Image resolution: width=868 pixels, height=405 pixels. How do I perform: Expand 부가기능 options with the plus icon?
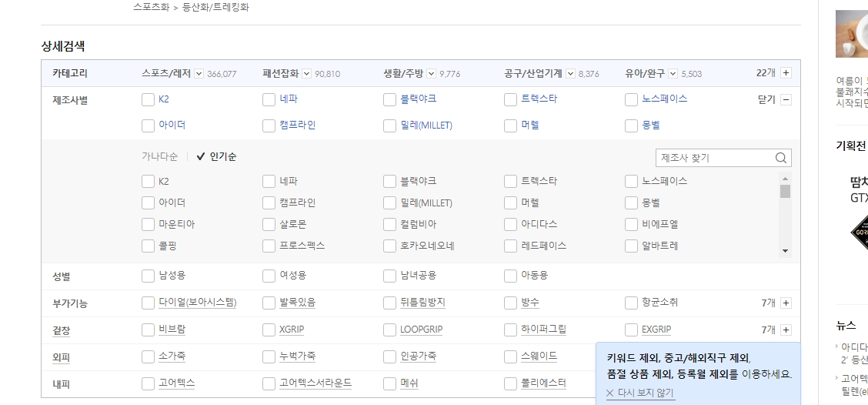(786, 303)
